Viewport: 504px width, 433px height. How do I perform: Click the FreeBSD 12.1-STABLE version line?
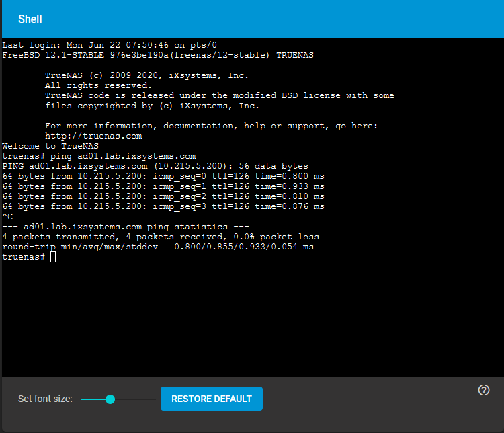point(158,55)
